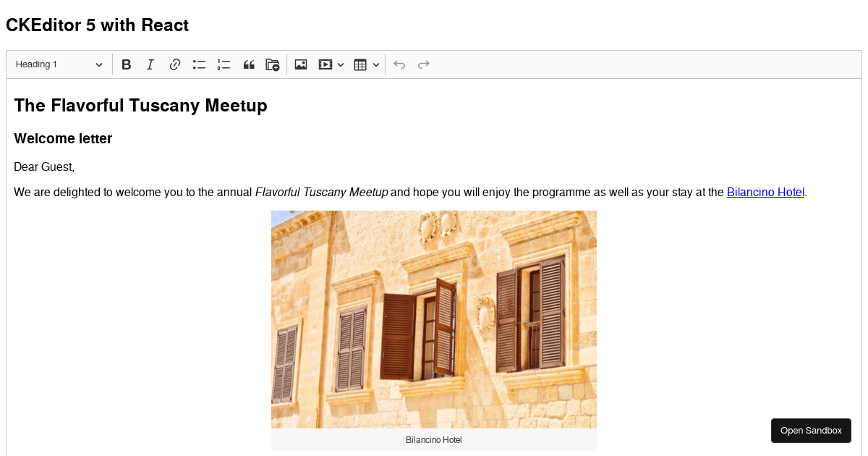Viewport: 868px width, 456px height.
Task: Insert an image from the toolbar
Action: point(301,64)
